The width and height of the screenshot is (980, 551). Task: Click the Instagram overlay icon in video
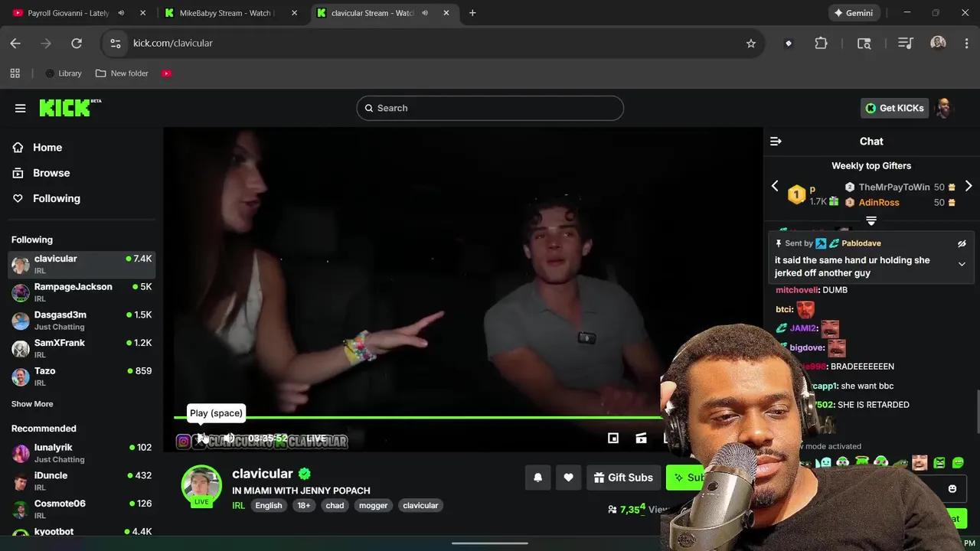point(183,442)
